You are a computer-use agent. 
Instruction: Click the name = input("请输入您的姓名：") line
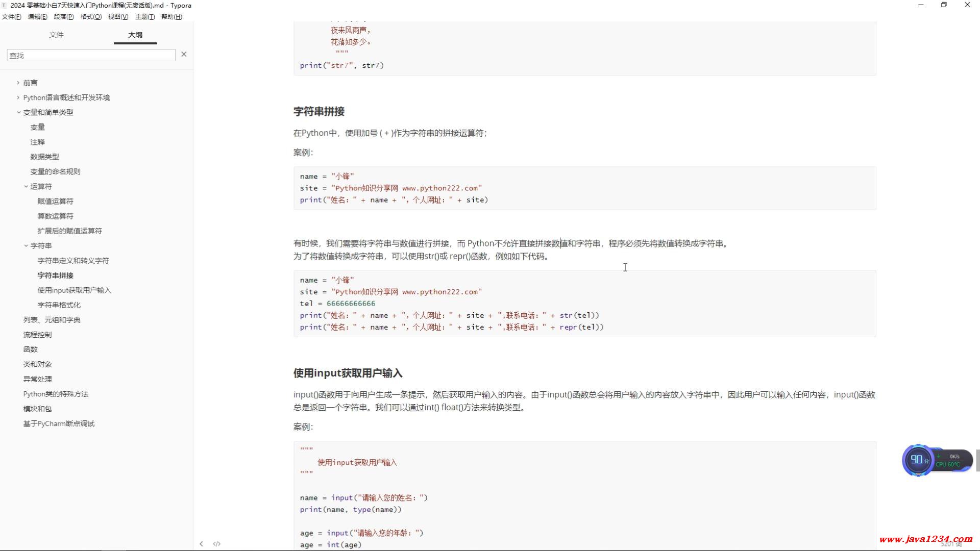364,497
